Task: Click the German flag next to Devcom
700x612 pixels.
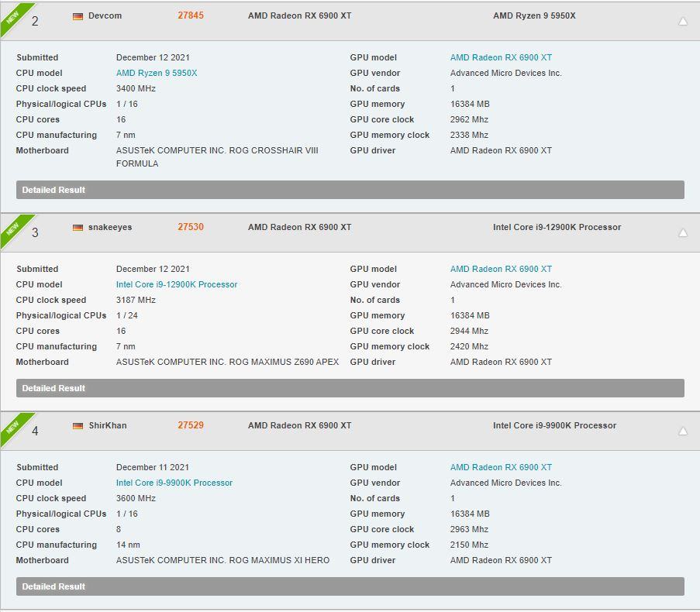Action: pos(78,16)
